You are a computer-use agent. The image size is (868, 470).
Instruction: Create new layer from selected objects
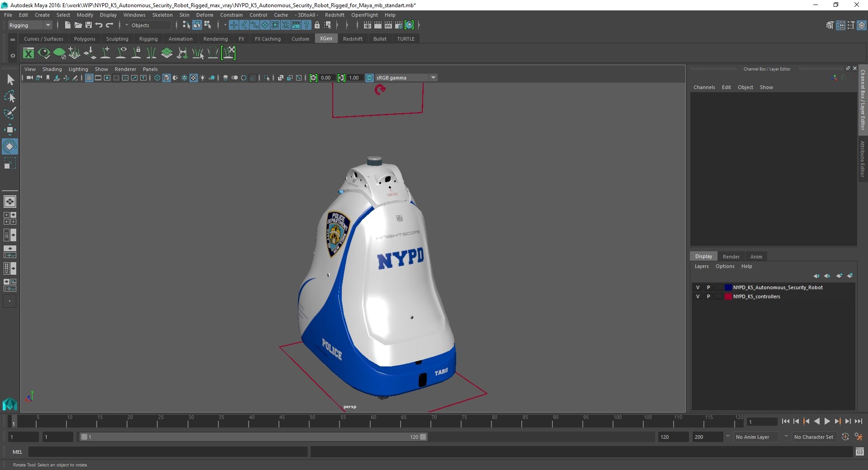850,276
